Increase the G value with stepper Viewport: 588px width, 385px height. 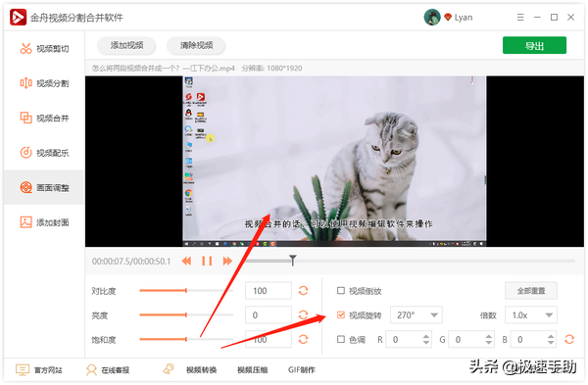[x=488, y=336]
